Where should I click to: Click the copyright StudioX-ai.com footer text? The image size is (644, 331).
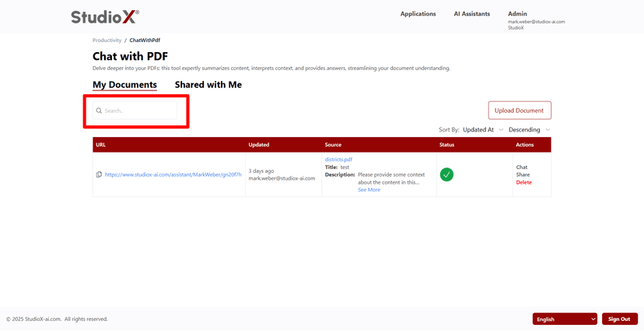click(57, 319)
